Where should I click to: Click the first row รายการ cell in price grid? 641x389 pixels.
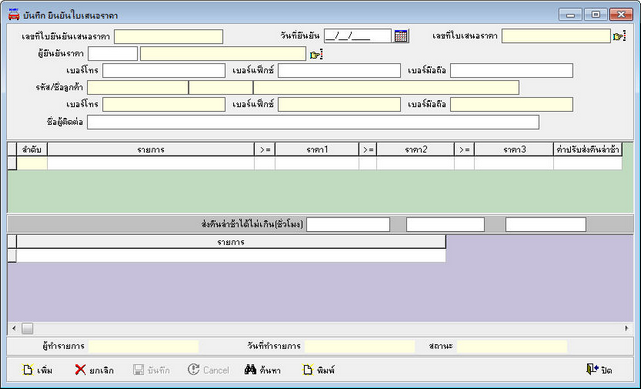coord(151,163)
